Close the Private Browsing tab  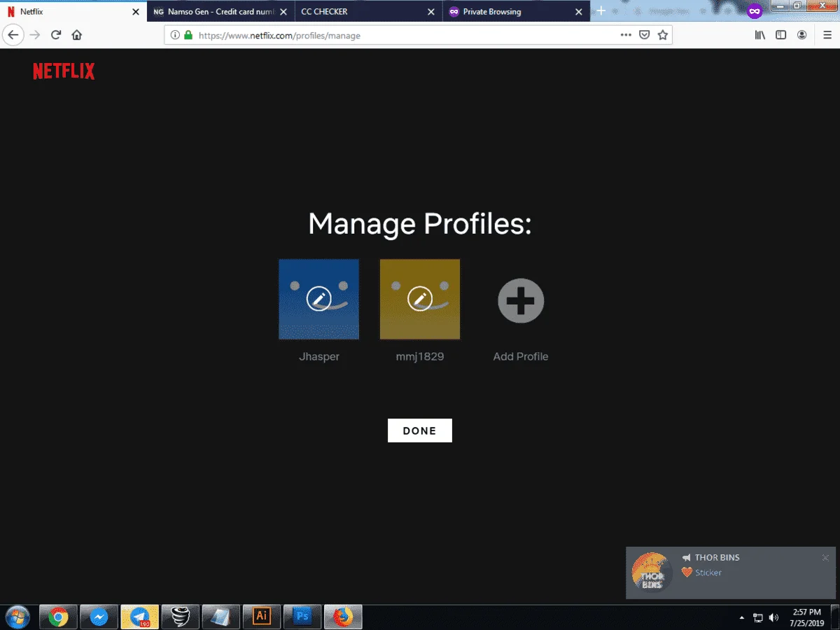click(579, 12)
